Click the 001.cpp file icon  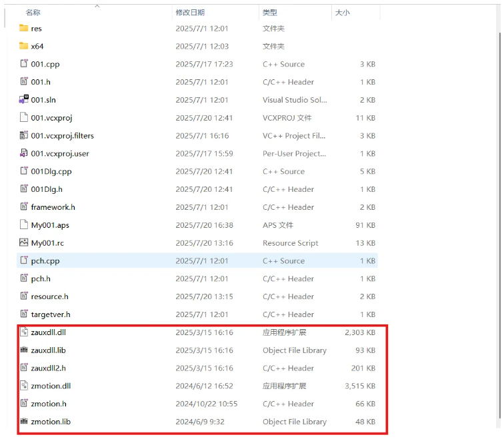[24, 63]
